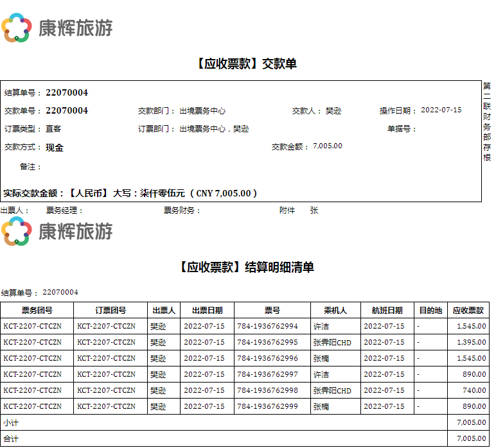The image size is (496, 448).
Task: Click the 交款方式 value 现金
Action: pos(55,148)
